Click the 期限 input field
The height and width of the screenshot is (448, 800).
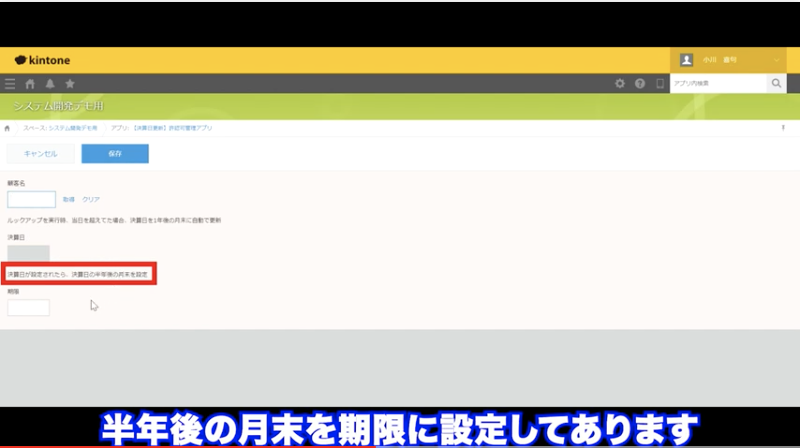pyautogui.click(x=28, y=307)
